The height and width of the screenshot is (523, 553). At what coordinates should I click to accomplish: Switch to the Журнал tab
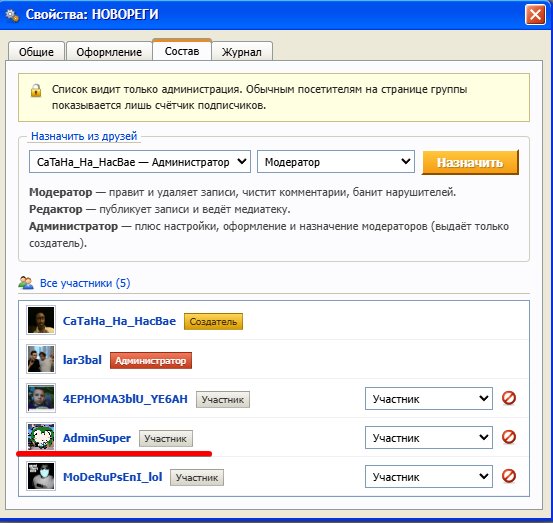point(242,52)
